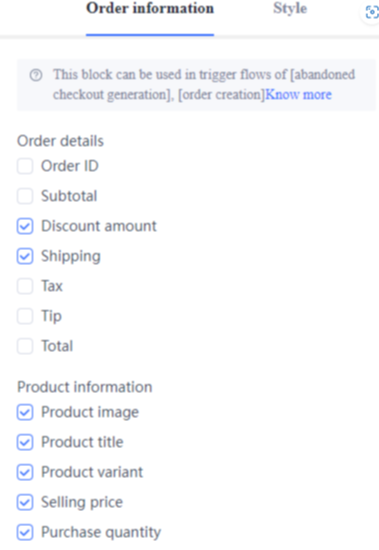Click the trigger flows info notice text
The width and height of the screenshot is (379, 550).
pos(204,85)
